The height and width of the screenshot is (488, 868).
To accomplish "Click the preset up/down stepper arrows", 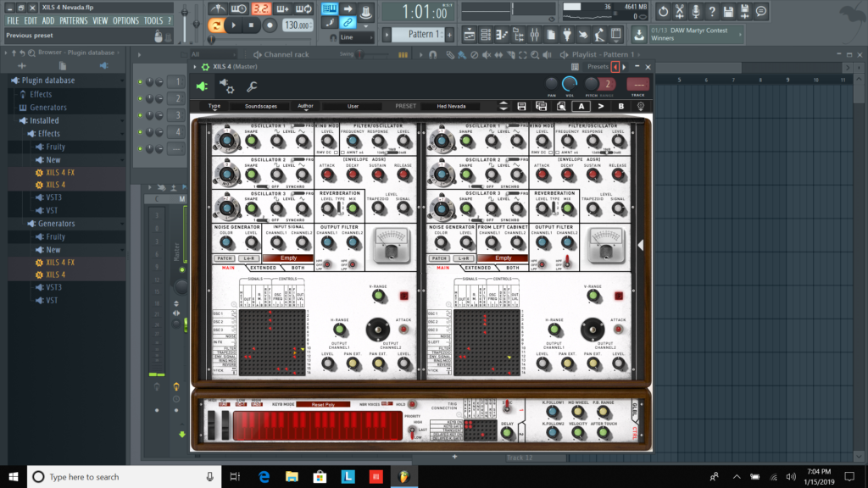I will pyautogui.click(x=504, y=106).
